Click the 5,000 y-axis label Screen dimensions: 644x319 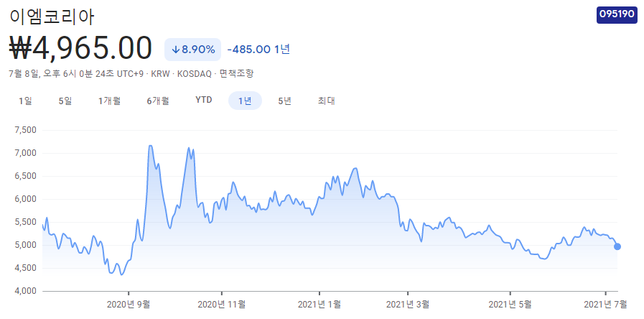coord(26,246)
